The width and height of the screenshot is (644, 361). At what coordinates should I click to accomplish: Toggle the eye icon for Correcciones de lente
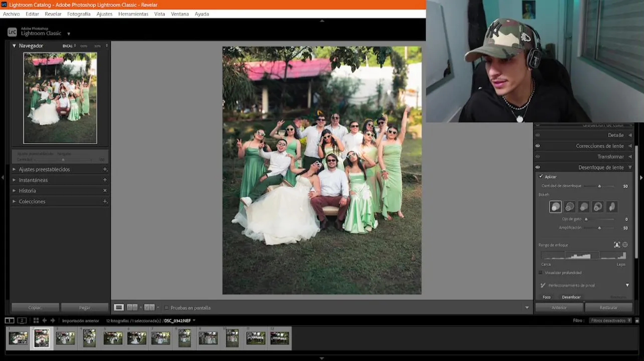[x=537, y=146]
